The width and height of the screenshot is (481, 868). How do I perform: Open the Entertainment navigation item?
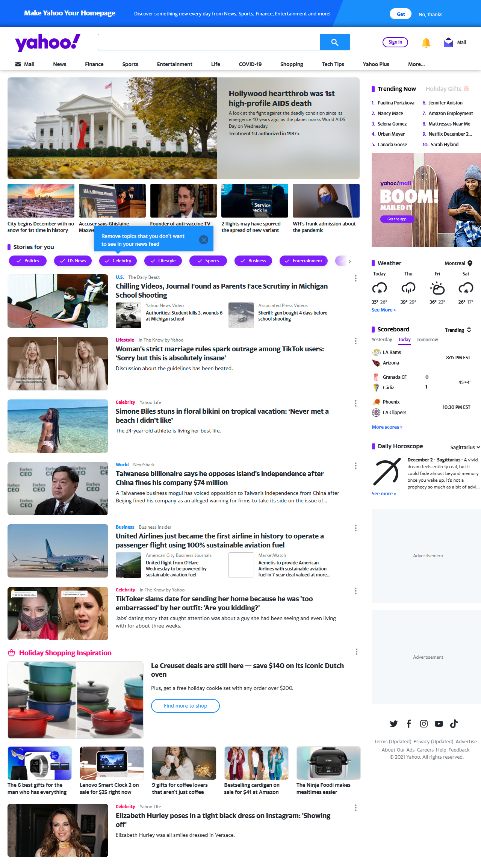[x=175, y=64]
